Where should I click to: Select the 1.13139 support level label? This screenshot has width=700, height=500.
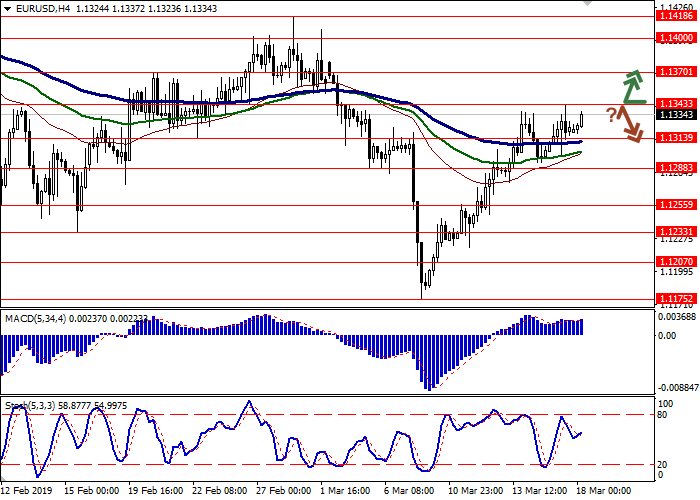675,138
